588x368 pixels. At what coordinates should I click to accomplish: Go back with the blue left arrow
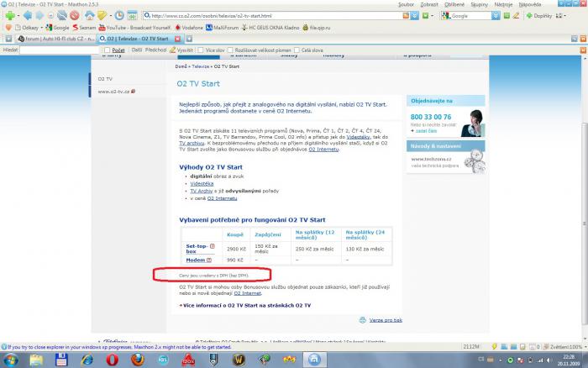pos(28,15)
